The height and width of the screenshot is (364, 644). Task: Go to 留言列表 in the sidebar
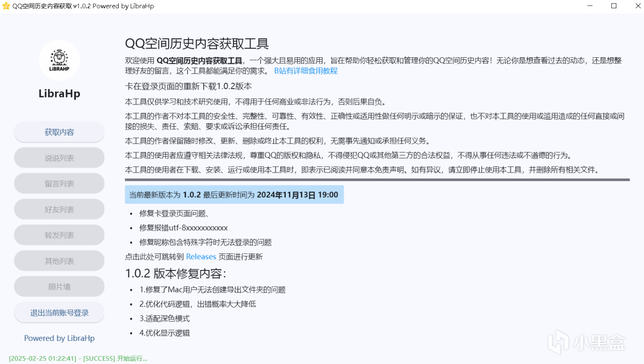coord(59,184)
